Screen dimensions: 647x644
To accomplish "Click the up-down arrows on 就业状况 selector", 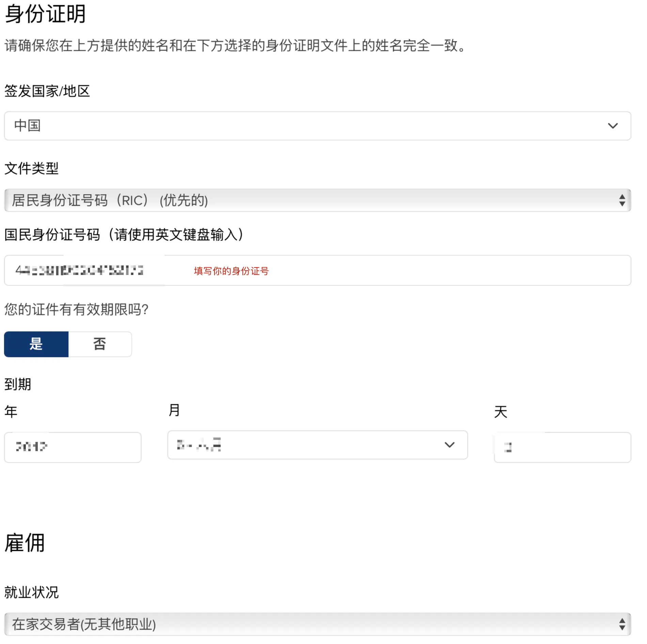I will point(622,624).
